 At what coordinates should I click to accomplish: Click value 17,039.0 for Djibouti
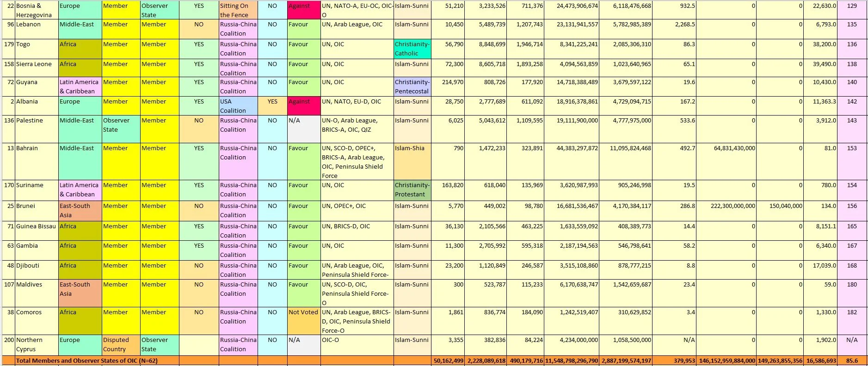pos(820,270)
